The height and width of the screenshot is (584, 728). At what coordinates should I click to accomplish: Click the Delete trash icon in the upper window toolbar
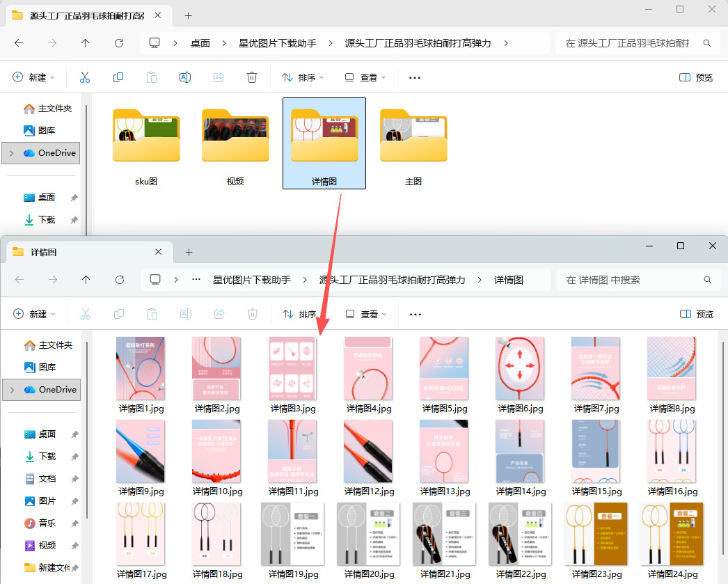pyautogui.click(x=252, y=77)
